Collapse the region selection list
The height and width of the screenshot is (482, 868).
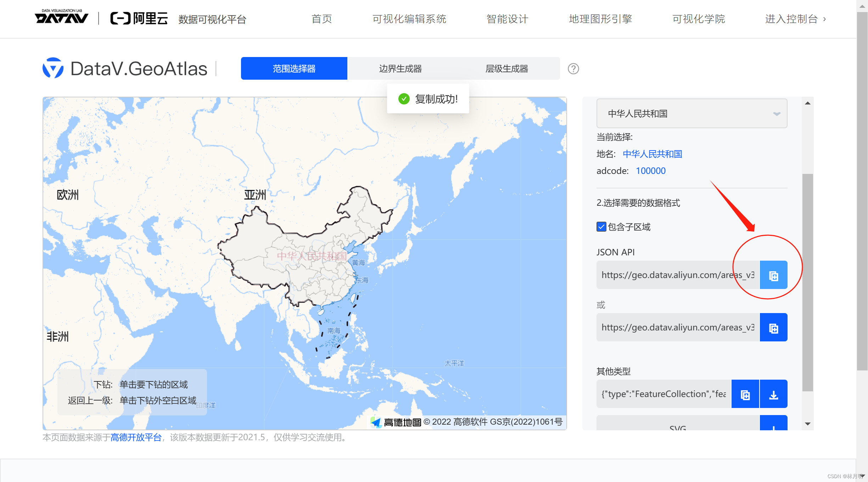[777, 114]
